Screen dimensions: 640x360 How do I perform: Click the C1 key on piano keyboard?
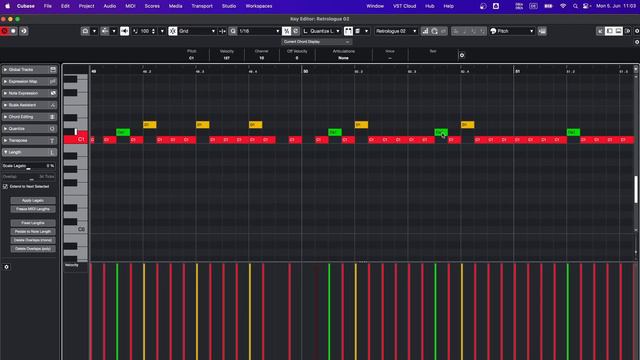tap(76, 139)
